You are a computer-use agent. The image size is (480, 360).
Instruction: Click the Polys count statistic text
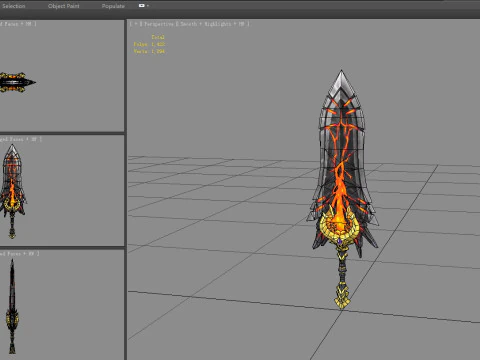(149, 44)
